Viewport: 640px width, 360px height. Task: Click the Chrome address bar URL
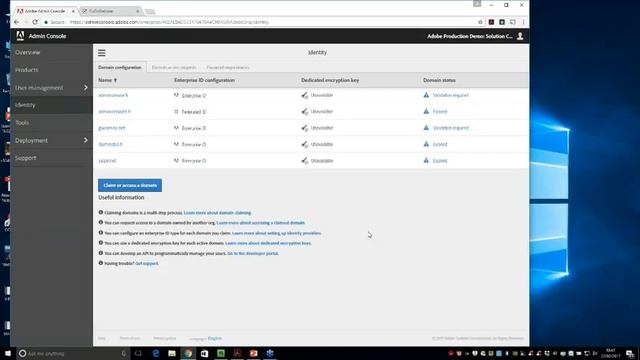coord(169,22)
